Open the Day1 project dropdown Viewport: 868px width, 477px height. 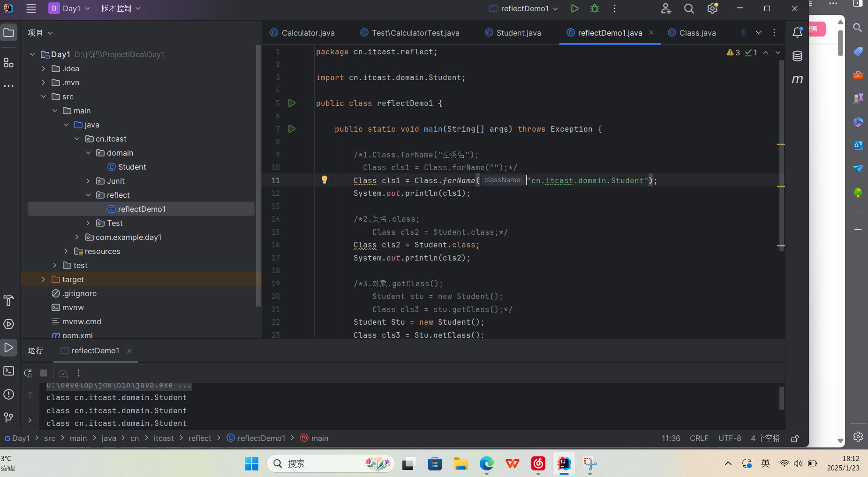69,8
